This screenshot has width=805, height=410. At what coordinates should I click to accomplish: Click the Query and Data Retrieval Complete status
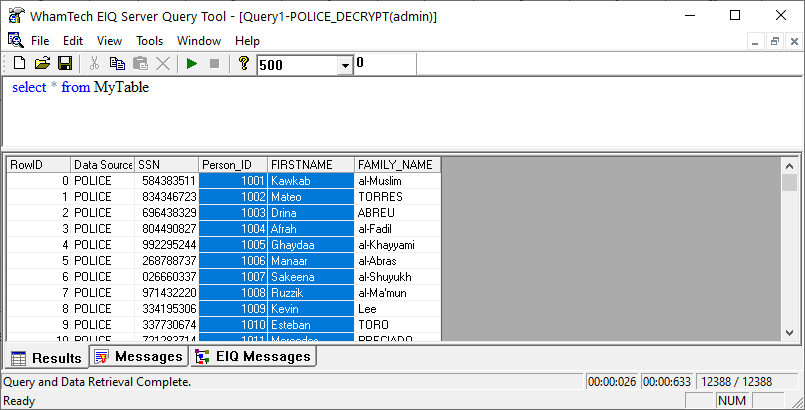point(98,382)
